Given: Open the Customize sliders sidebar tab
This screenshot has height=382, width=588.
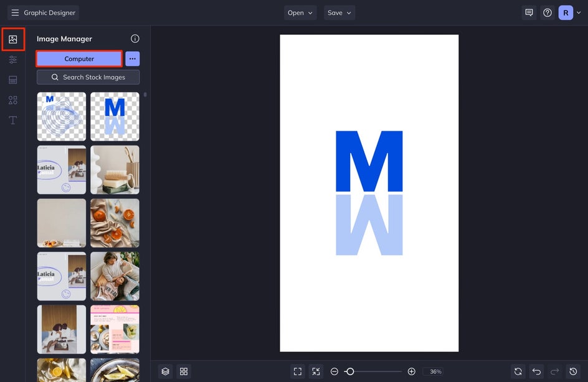Looking at the screenshot, I should pyautogui.click(x=12, y=60).
